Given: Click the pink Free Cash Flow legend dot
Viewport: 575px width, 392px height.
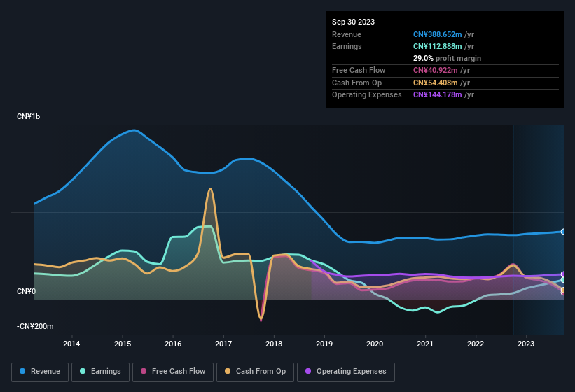Looking at the screenshot, I should (143, 372).
